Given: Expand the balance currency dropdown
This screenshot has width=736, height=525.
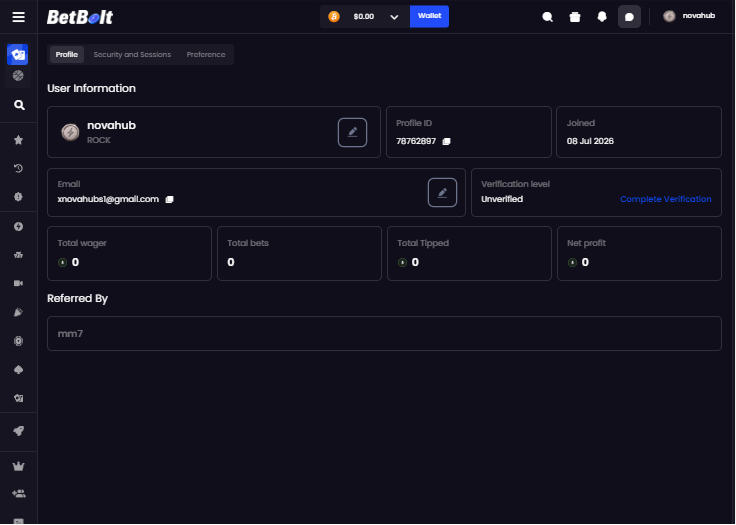Looking at the screenshot, I should coord(394,17).
